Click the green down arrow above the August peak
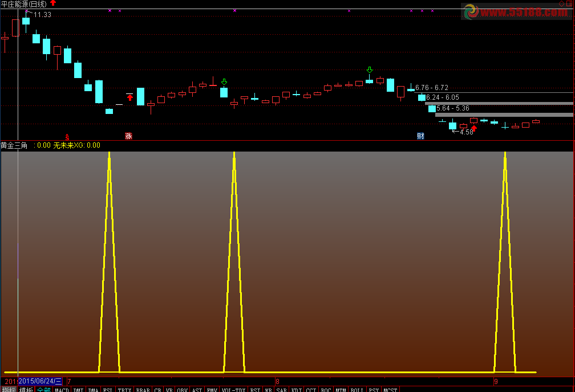 pos(370,70)
